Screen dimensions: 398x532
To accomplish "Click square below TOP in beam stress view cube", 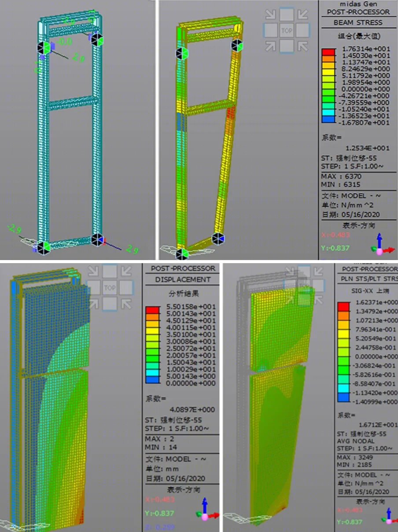I will point(287,46).
